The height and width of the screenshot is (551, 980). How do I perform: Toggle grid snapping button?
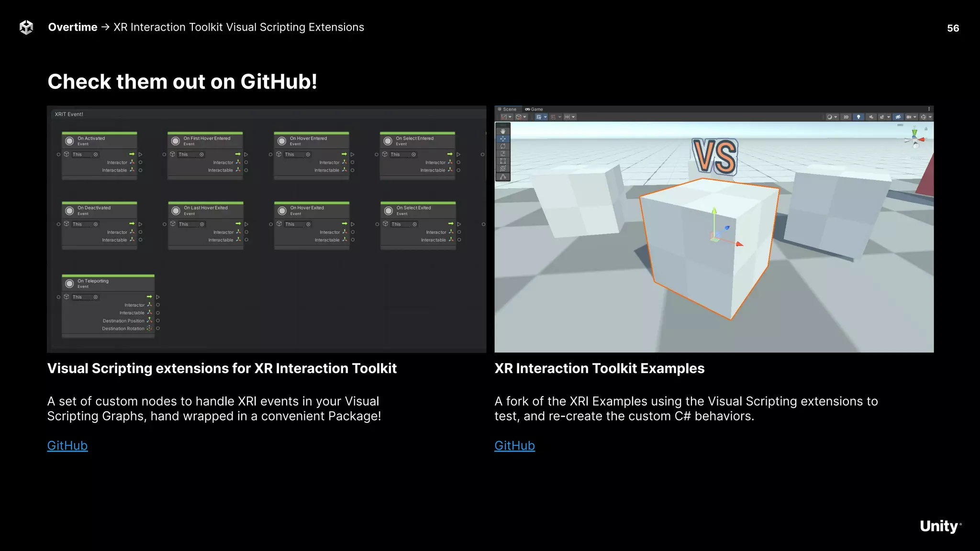553,117
